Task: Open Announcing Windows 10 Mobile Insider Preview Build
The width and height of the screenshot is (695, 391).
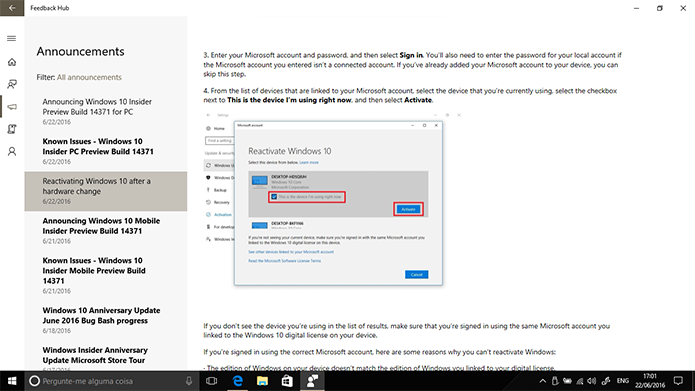Action: (105, 231)
